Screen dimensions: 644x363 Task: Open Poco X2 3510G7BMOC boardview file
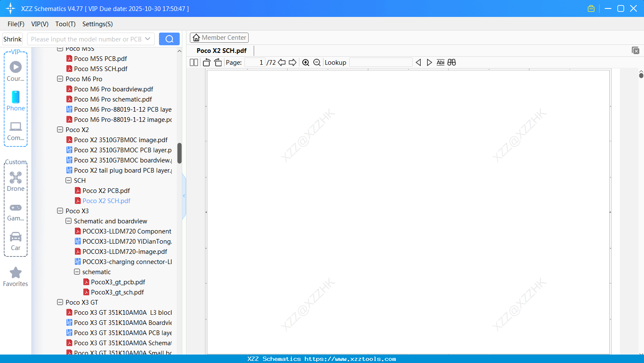123,160
